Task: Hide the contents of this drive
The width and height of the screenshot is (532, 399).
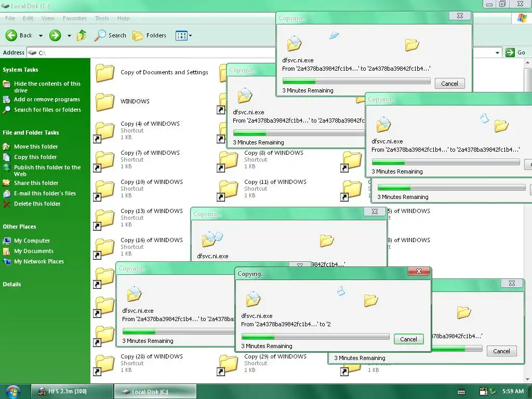Action: tap(47, 87)
